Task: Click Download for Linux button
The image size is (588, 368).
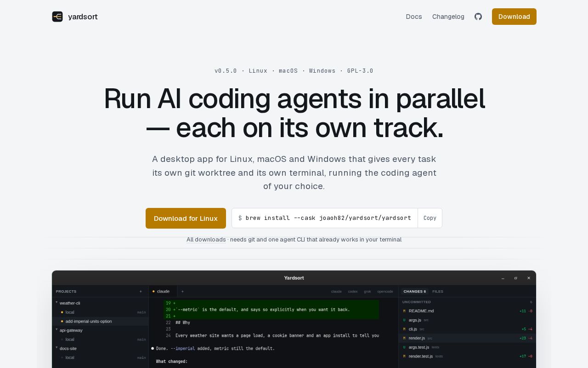Action: pyautogui.click(x=186, y=218)
